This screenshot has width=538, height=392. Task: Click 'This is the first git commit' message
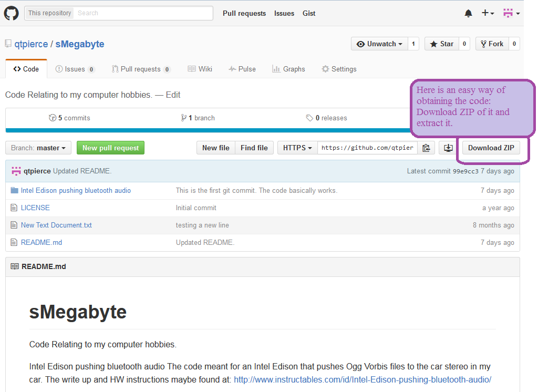coord(256,190)
